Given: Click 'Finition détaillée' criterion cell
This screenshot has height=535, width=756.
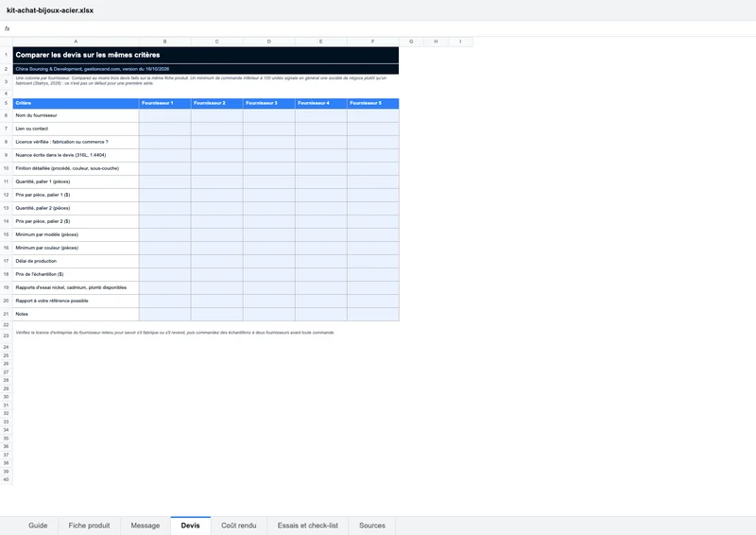Looking at the screenshot, I should (76, 168).
